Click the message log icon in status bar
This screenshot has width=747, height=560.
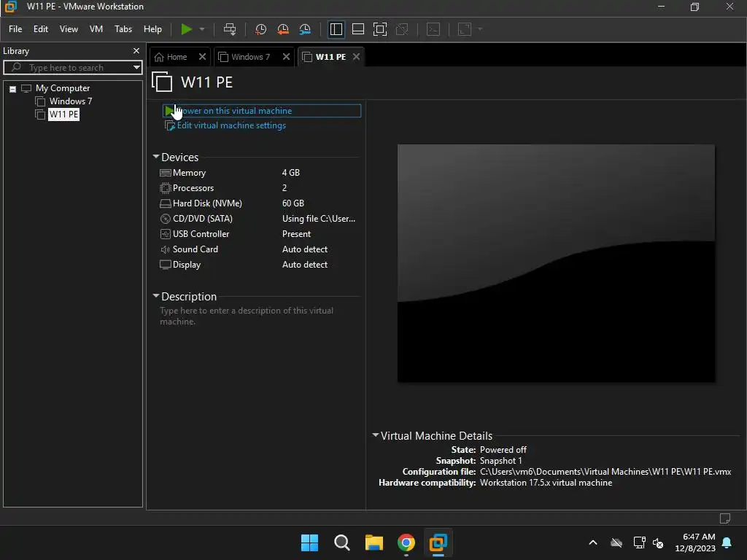pos(724,518)
